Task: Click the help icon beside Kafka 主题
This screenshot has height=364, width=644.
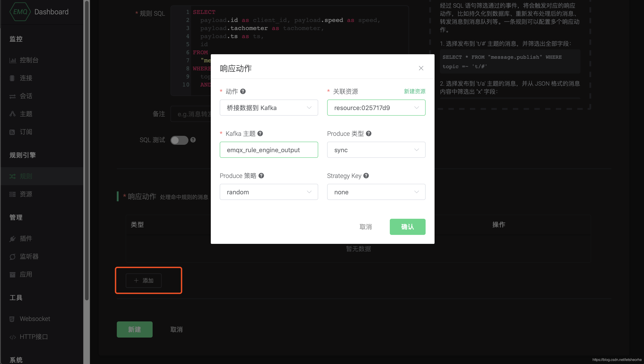Action: tap(260, 133)
